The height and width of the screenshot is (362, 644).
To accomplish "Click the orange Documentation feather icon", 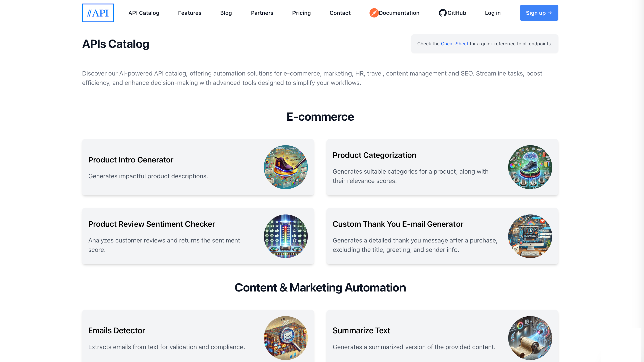I will pos(374,13).
